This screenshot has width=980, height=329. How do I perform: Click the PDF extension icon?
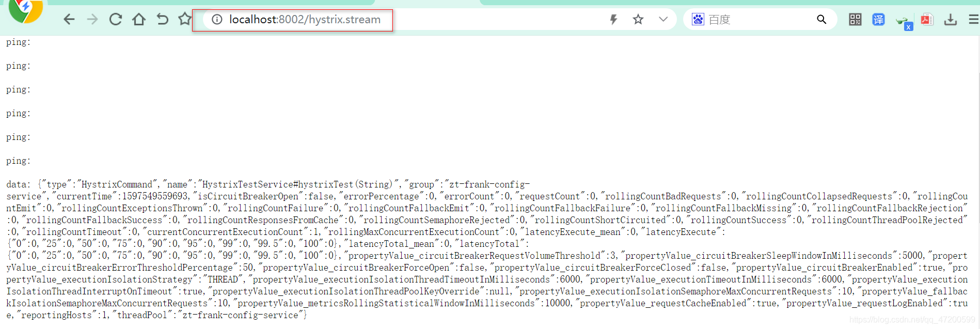click(927, 20)
